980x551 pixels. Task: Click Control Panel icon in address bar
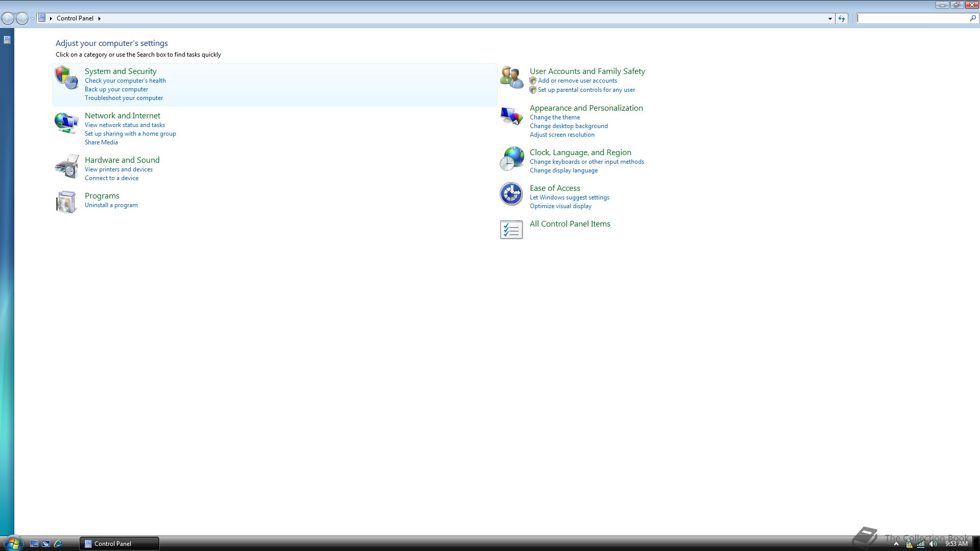[x=42, y=18]
